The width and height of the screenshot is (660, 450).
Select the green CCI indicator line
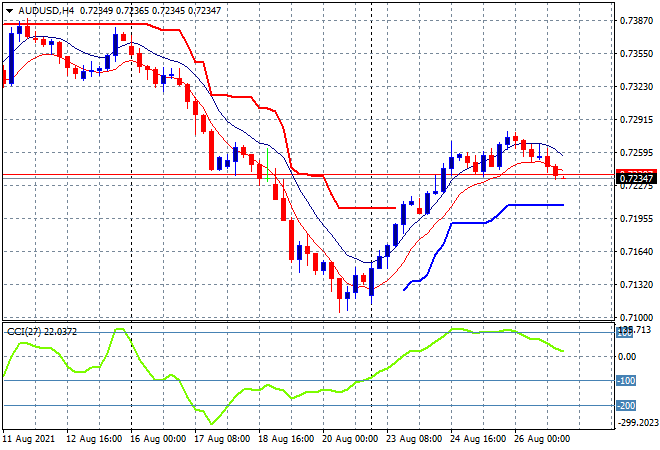point(200,408)
